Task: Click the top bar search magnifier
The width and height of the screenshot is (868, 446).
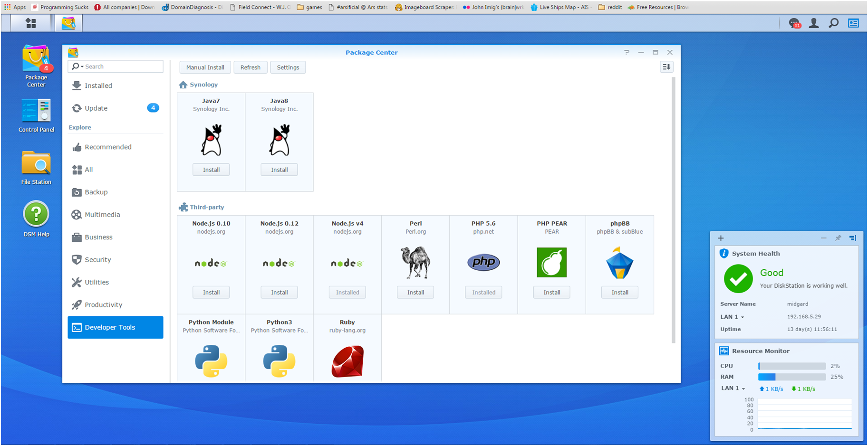Action: [834, 23]
